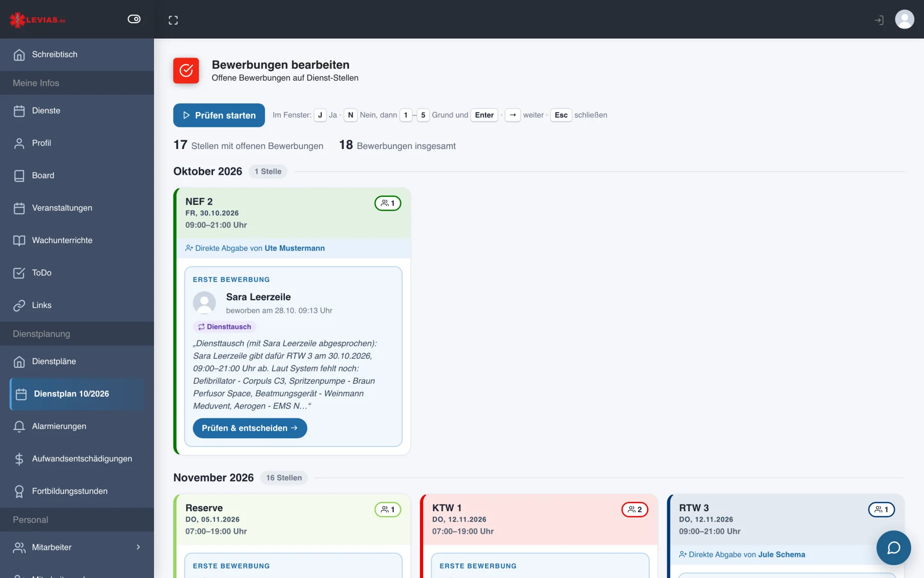Click the Mitarbeiter people icon
The height and width of the screenshot is (578, 924).
(x=19, y=548)
